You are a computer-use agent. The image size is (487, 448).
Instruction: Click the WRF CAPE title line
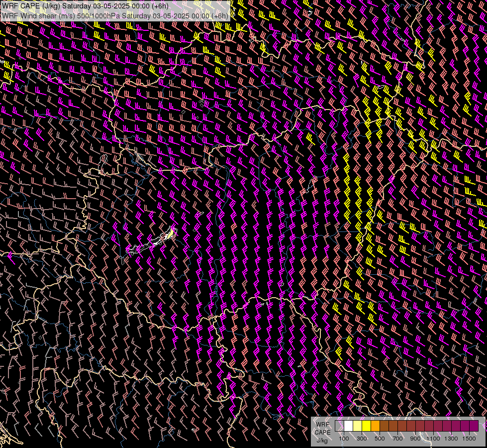[x=85, y=6]
